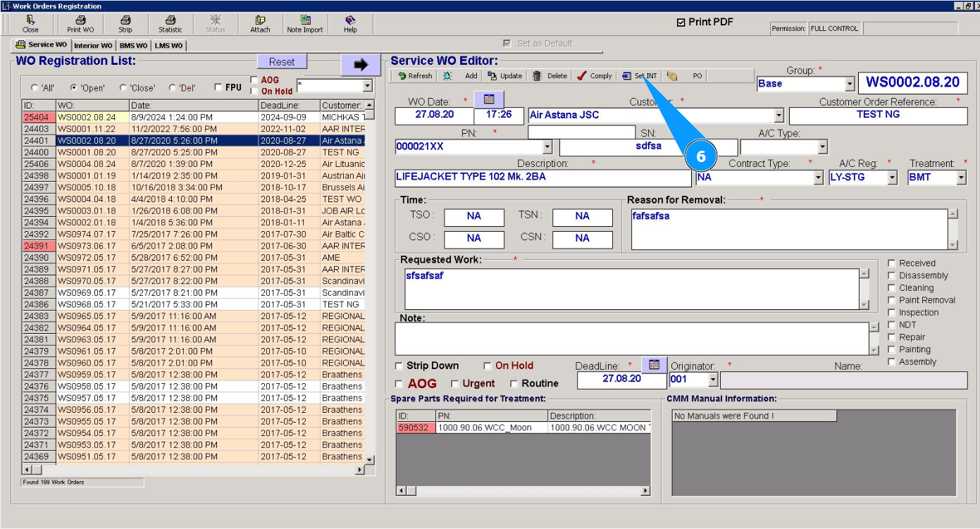Open the Customer dropdown for Air Astana JSC
The height and width of the screenshot is (529, 980).
pos(779,116)
